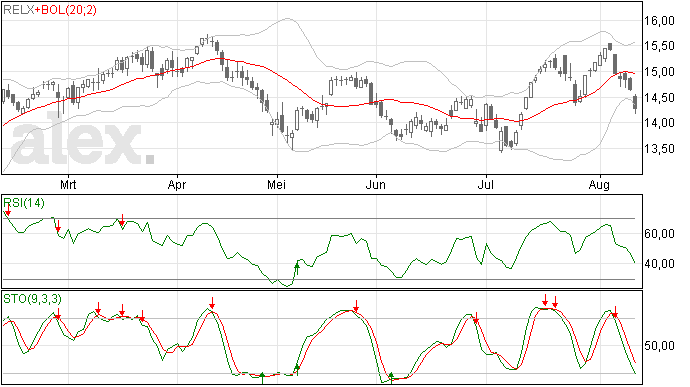Click the 50,00 stochastic scale value
This screenshot has height=387, width=690.
pos(659,346)
